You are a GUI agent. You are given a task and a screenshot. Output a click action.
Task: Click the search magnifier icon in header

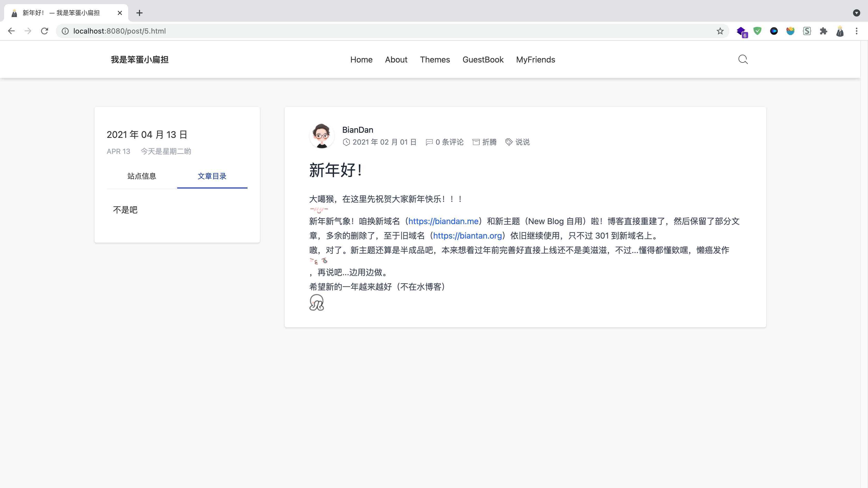tap(743, 60)
